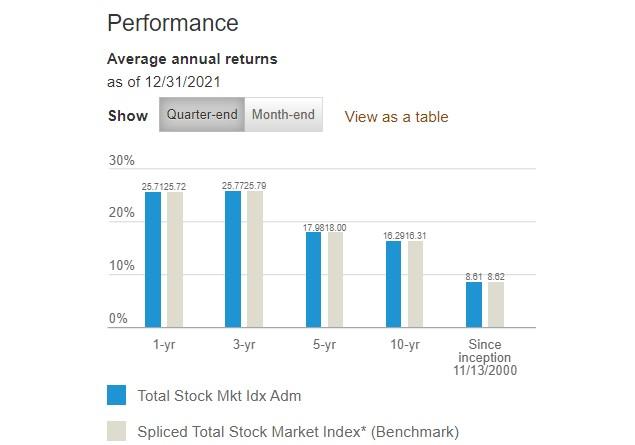
Task: Click the Total Stock Mkt Idx Adm legend label
Action: (x=219, y=396)
